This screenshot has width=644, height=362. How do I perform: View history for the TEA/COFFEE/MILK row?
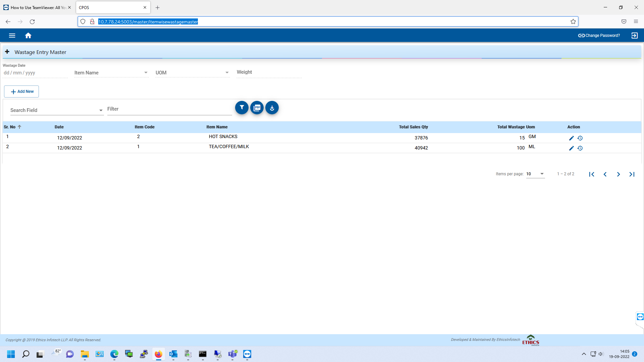click(x=580, y=148)
